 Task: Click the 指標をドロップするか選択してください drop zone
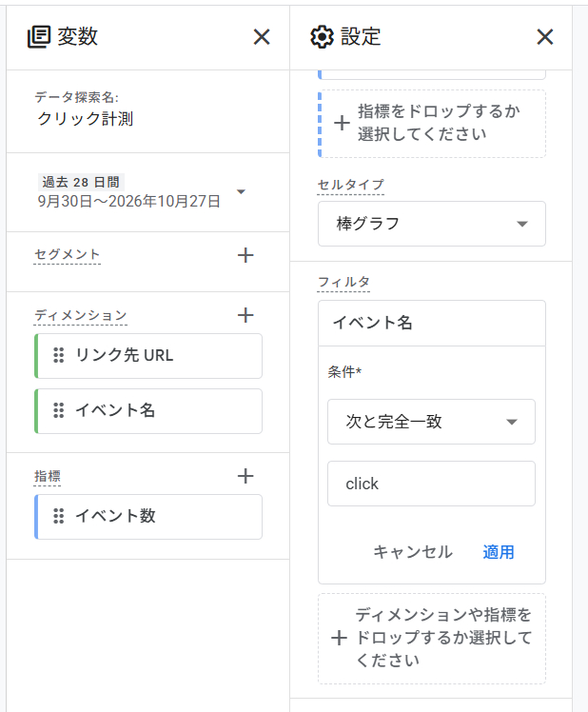click(432, 124)
